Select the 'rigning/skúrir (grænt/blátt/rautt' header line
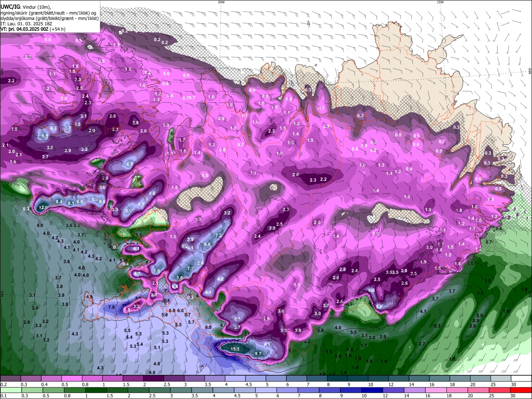Screen dimensions: 532x399 coord(48,13)
